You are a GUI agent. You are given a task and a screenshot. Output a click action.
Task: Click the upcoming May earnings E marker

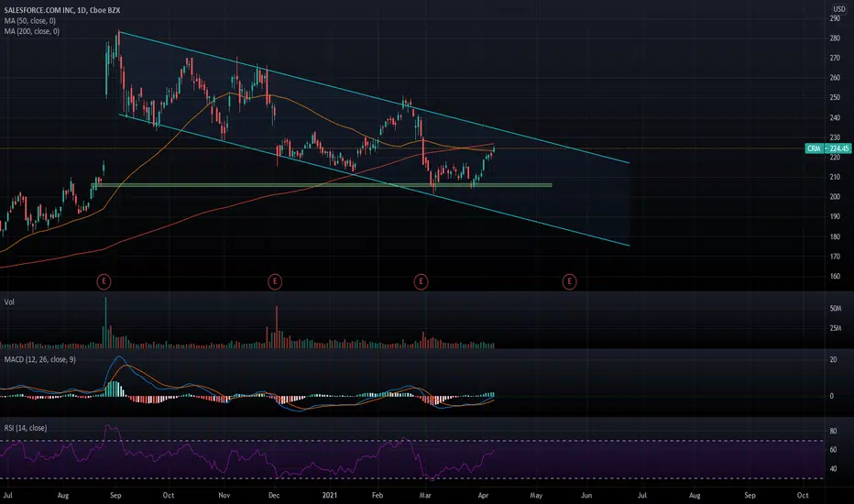569,281
